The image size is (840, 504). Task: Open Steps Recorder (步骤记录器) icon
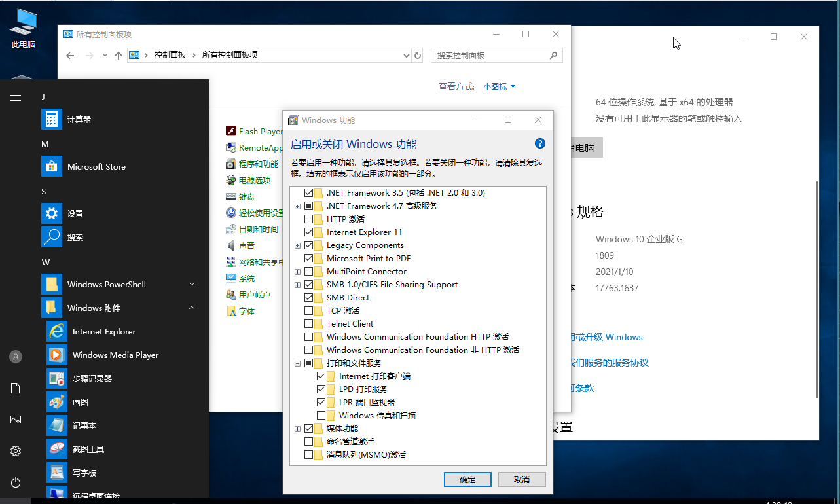click(57, 378)
